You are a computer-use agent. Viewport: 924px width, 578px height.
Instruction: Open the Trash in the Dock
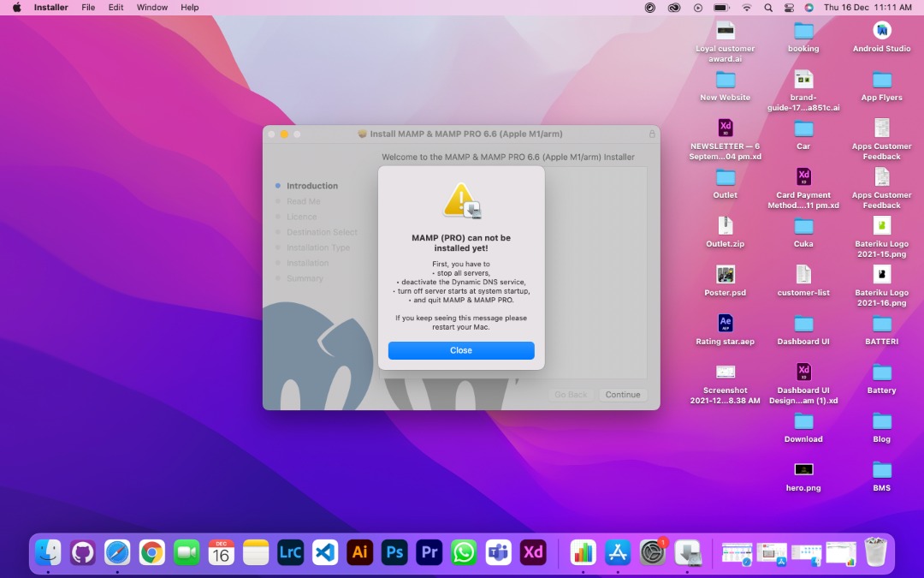876,552
